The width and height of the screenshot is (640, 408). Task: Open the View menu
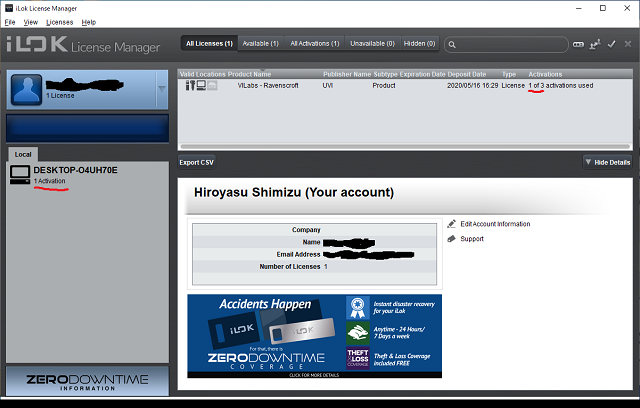tap(31, 22)
